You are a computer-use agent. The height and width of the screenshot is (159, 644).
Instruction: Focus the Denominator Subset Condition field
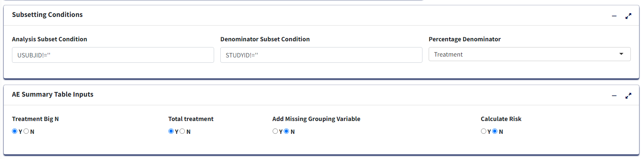321,55
